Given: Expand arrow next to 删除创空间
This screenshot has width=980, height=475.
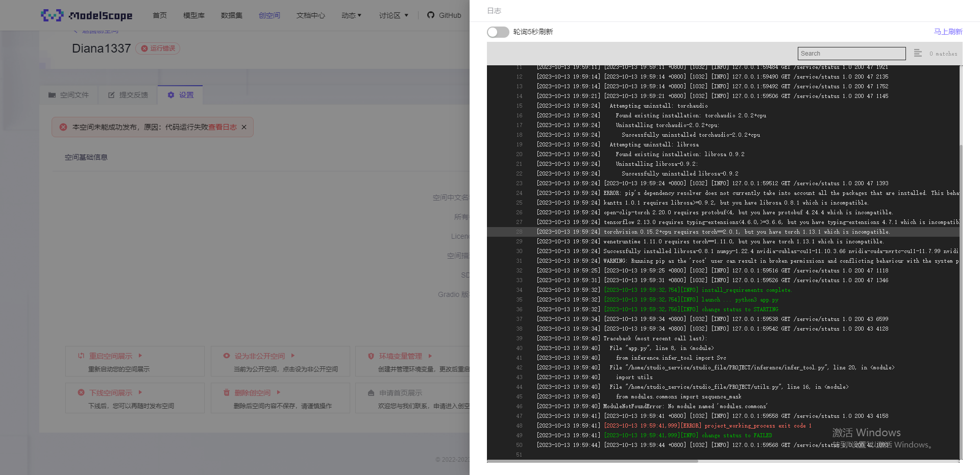Looking at the screenshot, I should (x=279, y=392).
